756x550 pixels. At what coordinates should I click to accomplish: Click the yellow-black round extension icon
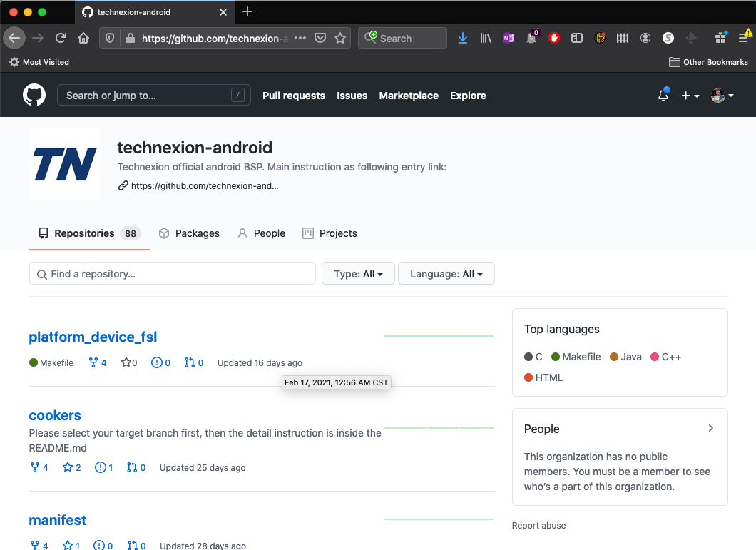click(600, 38)
